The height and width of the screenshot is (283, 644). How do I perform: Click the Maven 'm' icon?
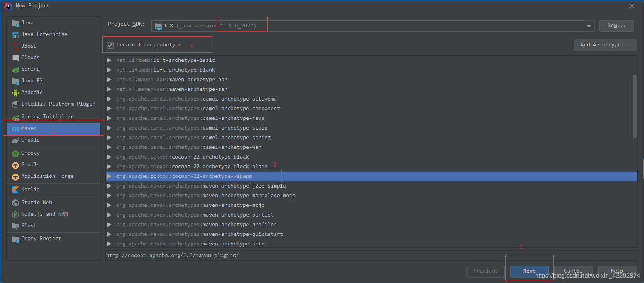[x=15, y=128]
